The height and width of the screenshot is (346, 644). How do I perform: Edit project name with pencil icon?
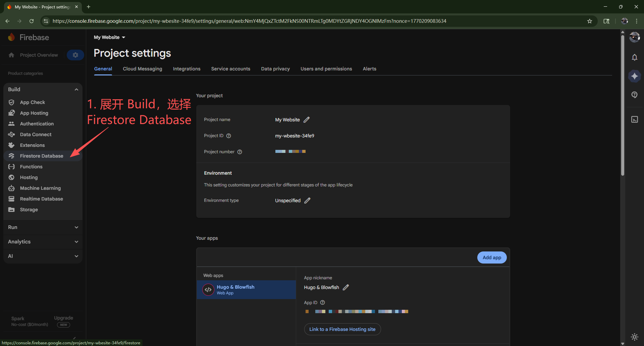(x=307, y=120)
